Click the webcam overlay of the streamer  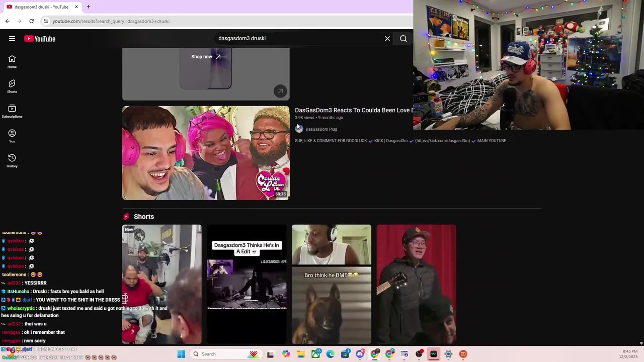click(x=528, y=65)
